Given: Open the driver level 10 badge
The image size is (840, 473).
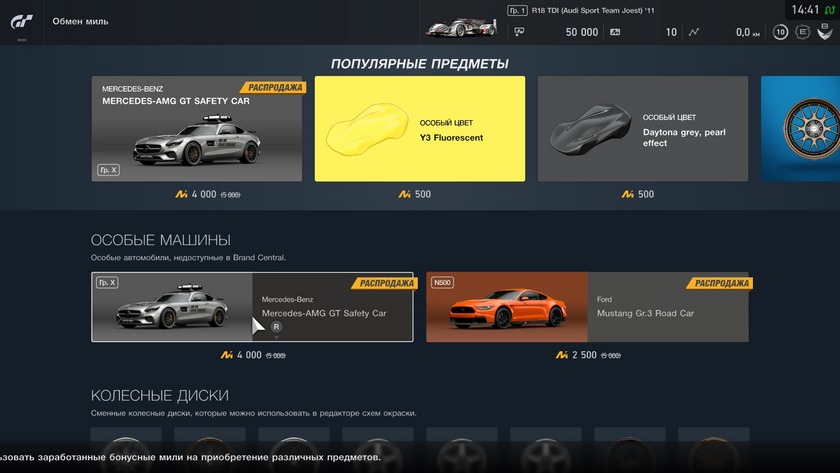Looking at the screenshot, I should tap(781, 32).
